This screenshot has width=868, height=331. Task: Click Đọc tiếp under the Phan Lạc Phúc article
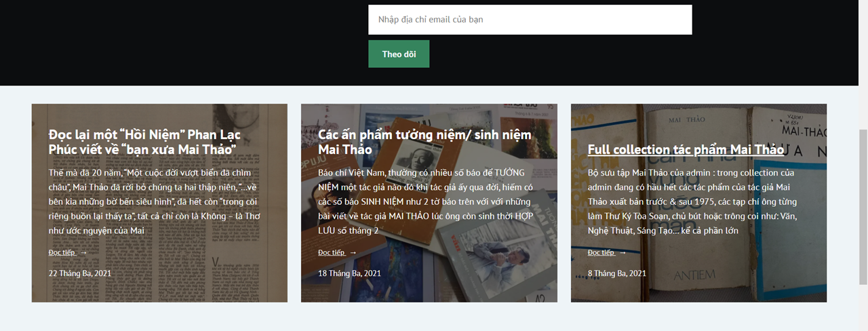point(62,252)
